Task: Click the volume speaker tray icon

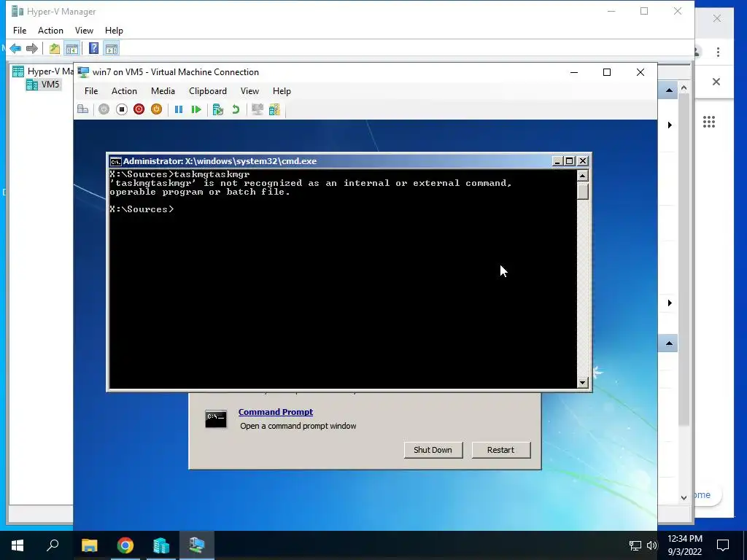Action: [651, 545]
